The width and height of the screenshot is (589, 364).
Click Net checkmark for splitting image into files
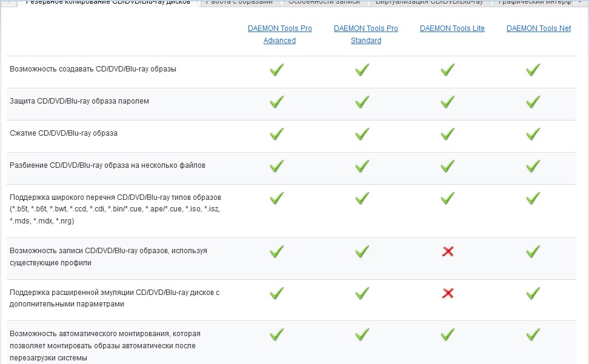point(533,166)
